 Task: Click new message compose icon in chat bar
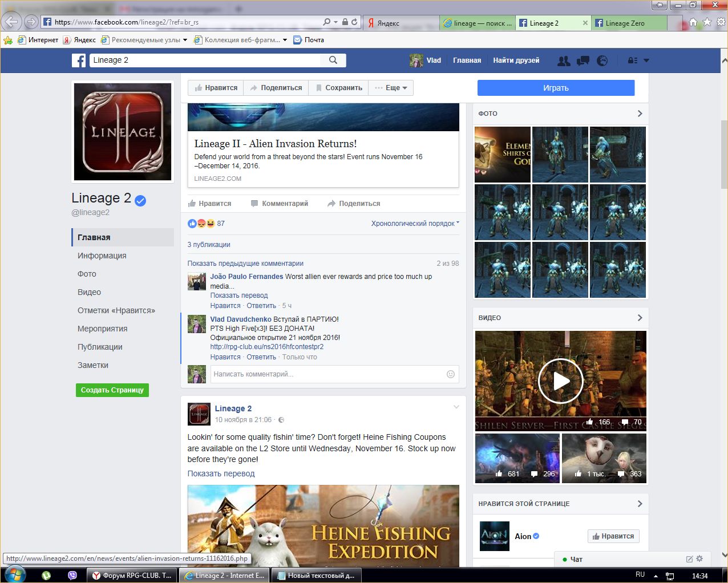click(689, 559)
